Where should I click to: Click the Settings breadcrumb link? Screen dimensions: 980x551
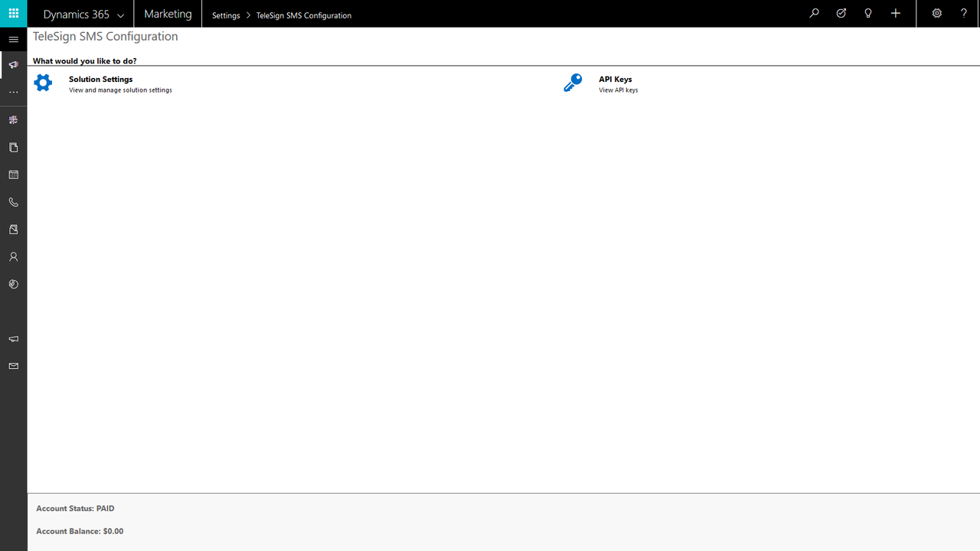pos(226,15)
